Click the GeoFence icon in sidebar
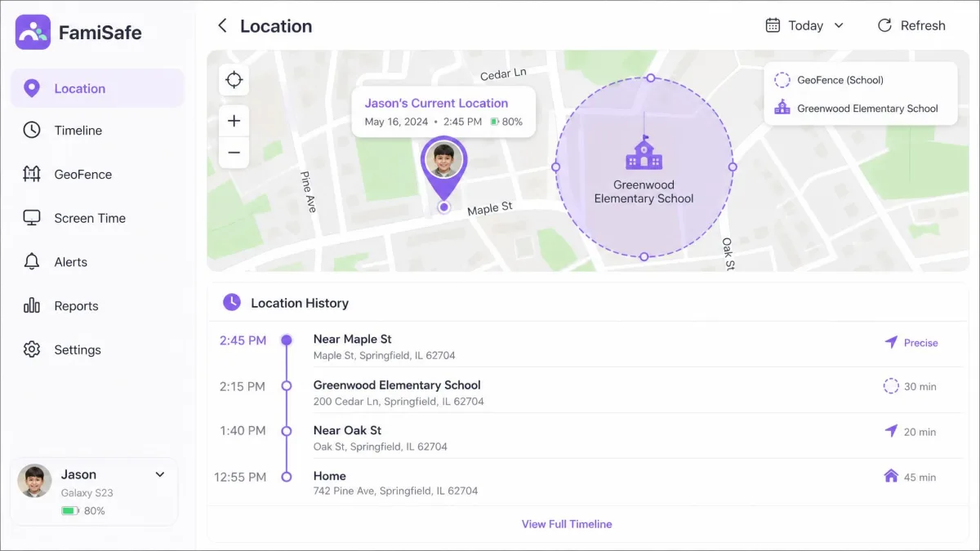The height and width of the screenshot is (551, 980). point(32,174)
